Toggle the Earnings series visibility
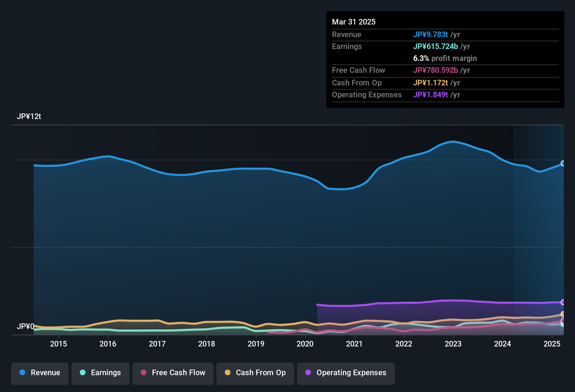The height and width of the screenshot is (392, 575). pyautogui.click(x=100, y=373)
